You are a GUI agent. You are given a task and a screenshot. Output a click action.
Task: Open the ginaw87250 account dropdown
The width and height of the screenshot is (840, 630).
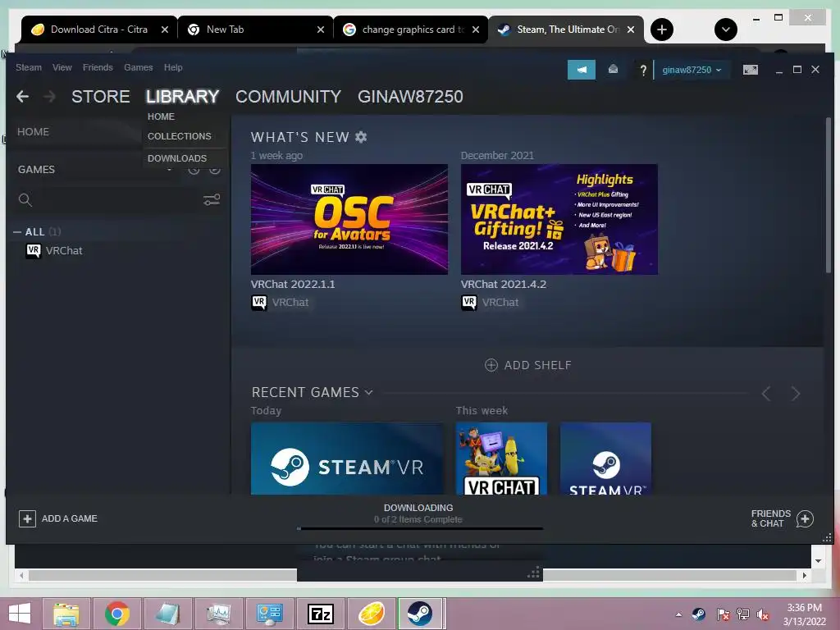point(692,71)
